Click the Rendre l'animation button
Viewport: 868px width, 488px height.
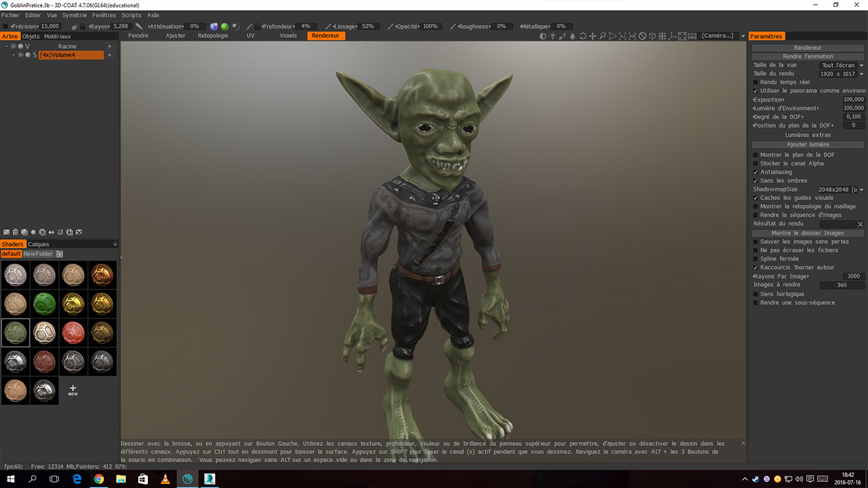(x=808, y=56)
